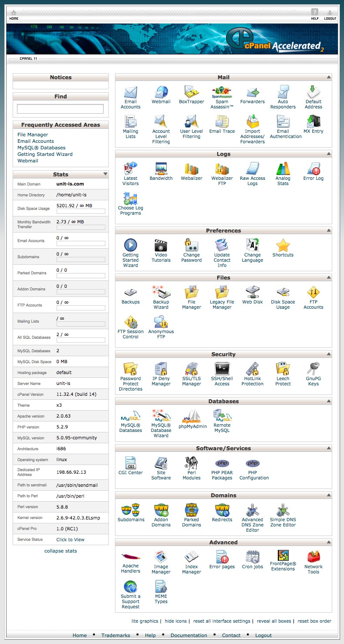The width and height of the screenshot is (344, 644).
Task: Click Documentation in footer menu
Action: (189, 635)
